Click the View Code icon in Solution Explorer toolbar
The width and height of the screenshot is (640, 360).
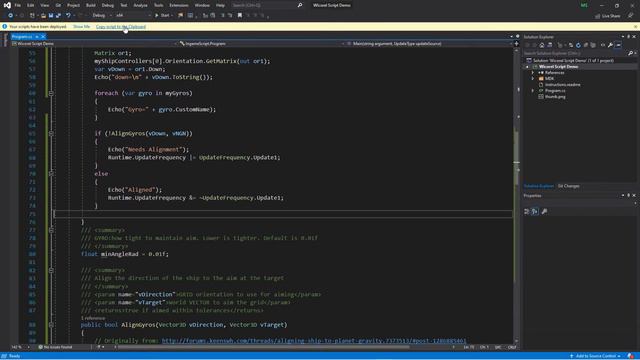pos(603,45)
